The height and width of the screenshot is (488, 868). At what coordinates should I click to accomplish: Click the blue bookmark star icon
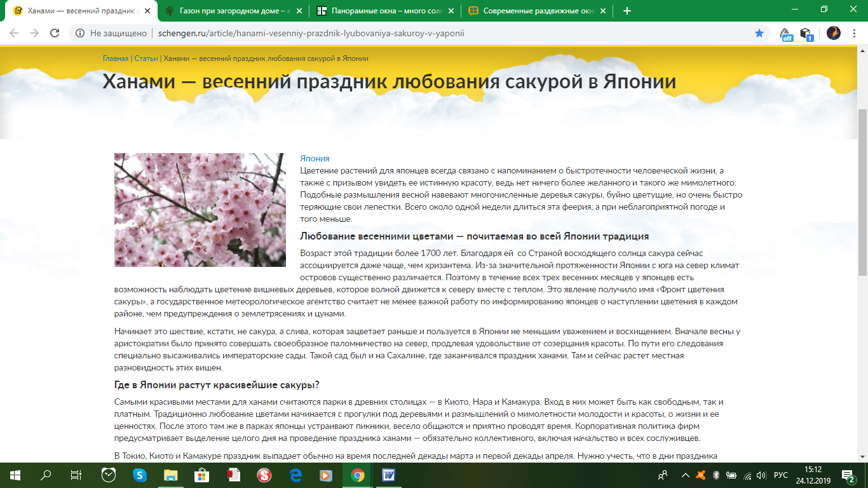(759, 33)
